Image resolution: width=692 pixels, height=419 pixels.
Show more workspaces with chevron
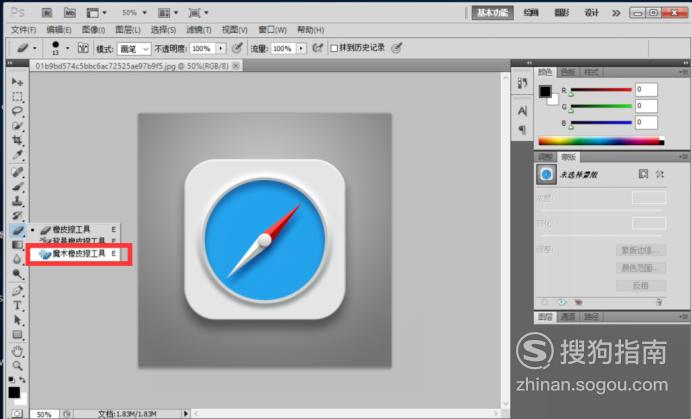click(x=616, y=13)
